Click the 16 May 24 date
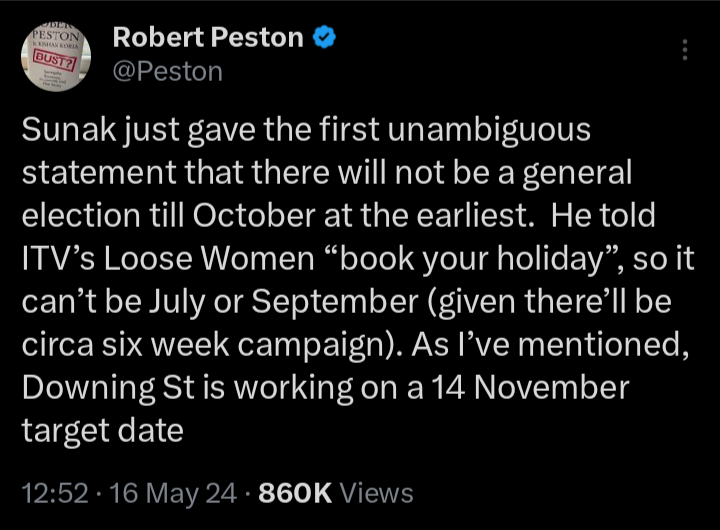Screen dimensions: 720x530 click(x=173, y=493)
